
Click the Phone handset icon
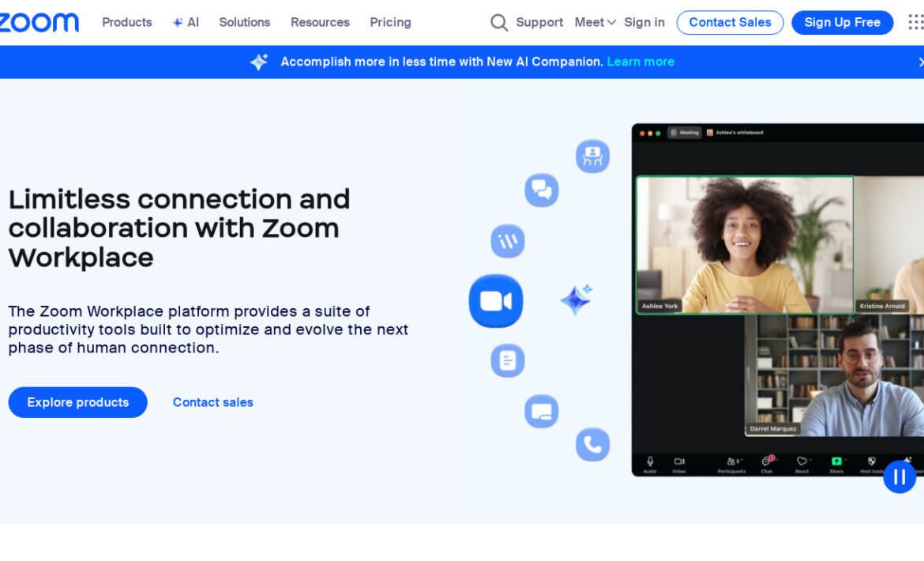pos(592,444)
